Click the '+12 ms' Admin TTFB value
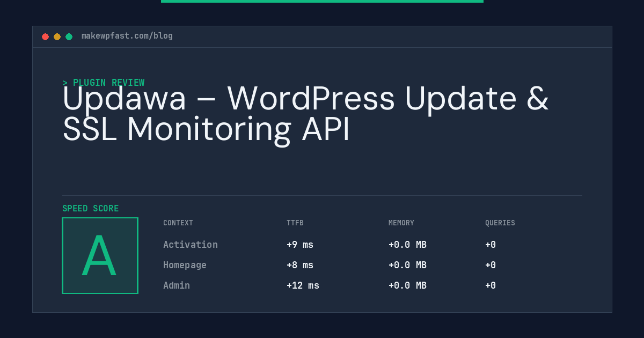The image size is (644, 338). (x=303, y=285)
